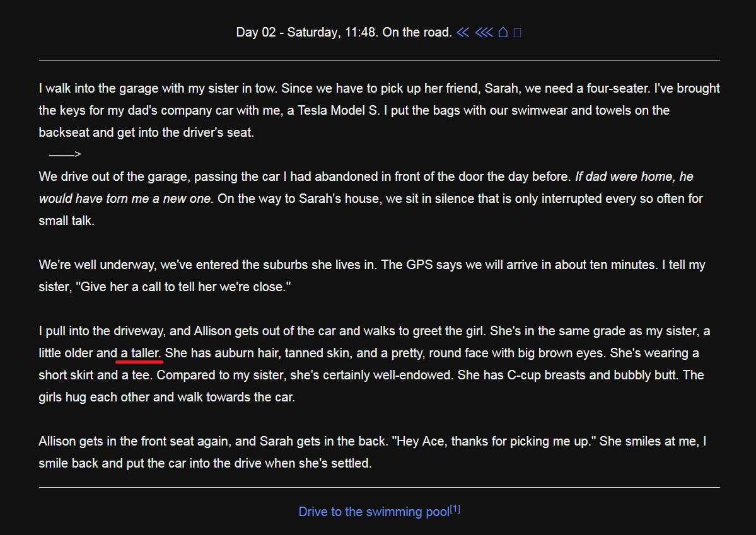Viewport: 756px width, 535px height.
Task: Go to the home icon in header
Action: 503,32
